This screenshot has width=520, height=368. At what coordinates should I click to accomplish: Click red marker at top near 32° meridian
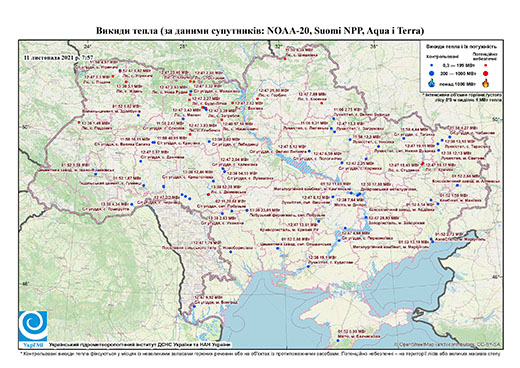click(x=285, y=59)
